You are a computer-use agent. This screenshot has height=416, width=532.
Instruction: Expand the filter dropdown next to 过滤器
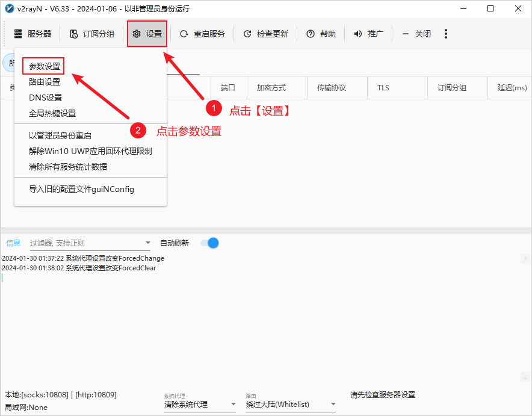(147, 243)
